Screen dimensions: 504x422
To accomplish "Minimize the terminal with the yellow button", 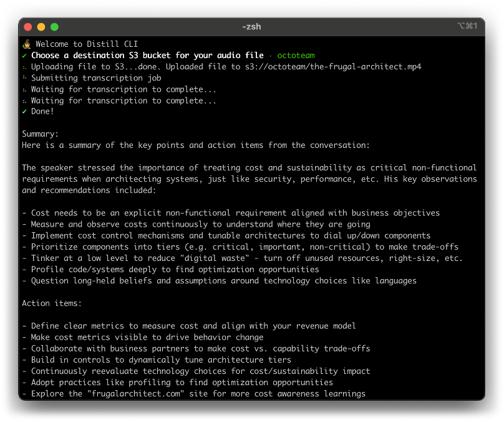I will [x=41, y=27].
